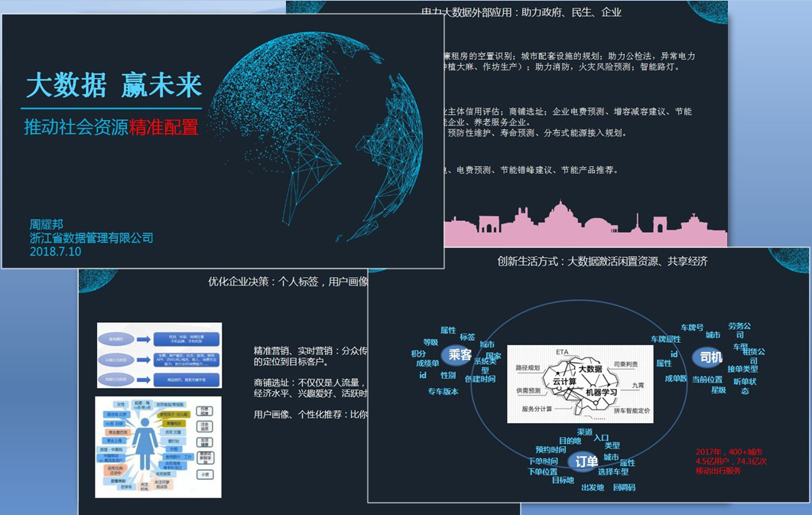812x515 pixels.
Task: Click the 性别 tag
Action: point(448,375)
